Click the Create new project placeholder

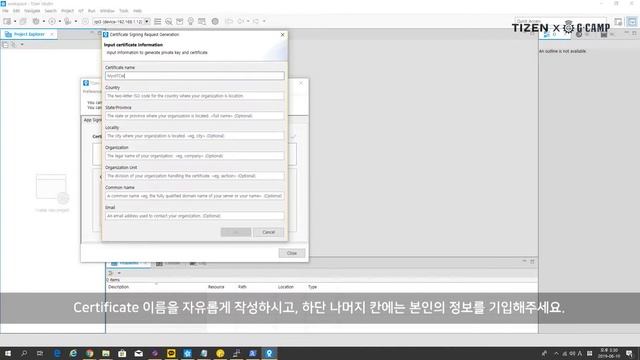tap(52, 193)
